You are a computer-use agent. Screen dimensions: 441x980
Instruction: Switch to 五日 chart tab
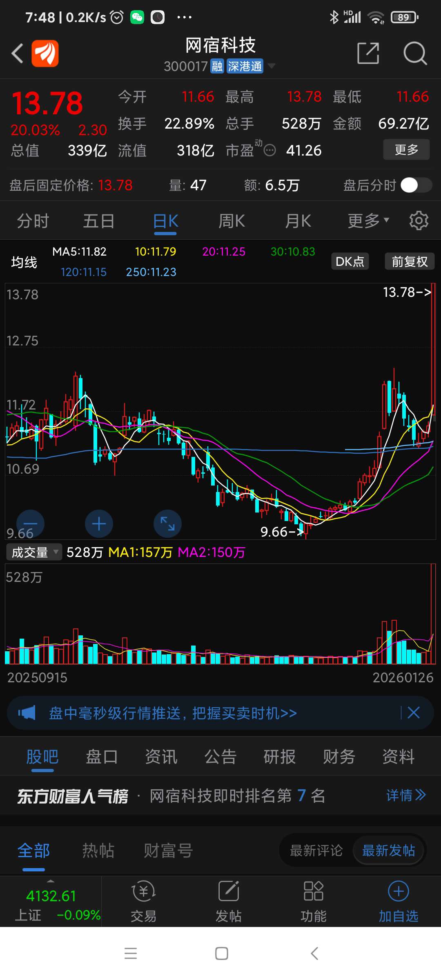pyautogui.click(x=99, y=221)
